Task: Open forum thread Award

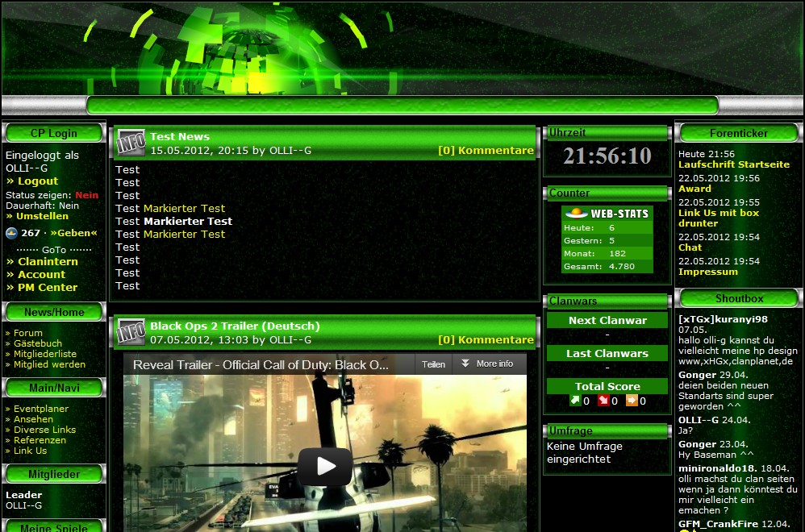Action: point(694,189)
